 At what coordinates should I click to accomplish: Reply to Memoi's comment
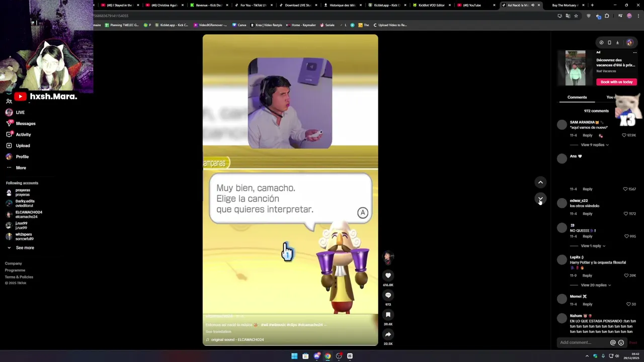588,304
